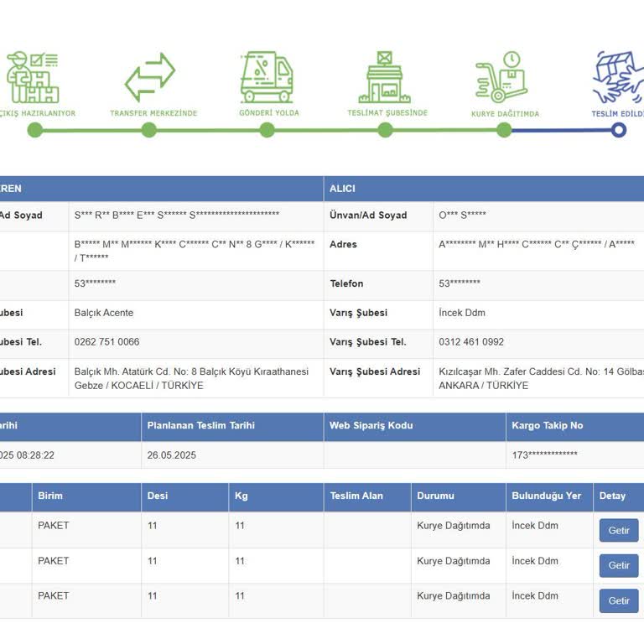644x644 pixels.
Task: Click the timestamp ending 08:28:22
Action: point(27,455)
